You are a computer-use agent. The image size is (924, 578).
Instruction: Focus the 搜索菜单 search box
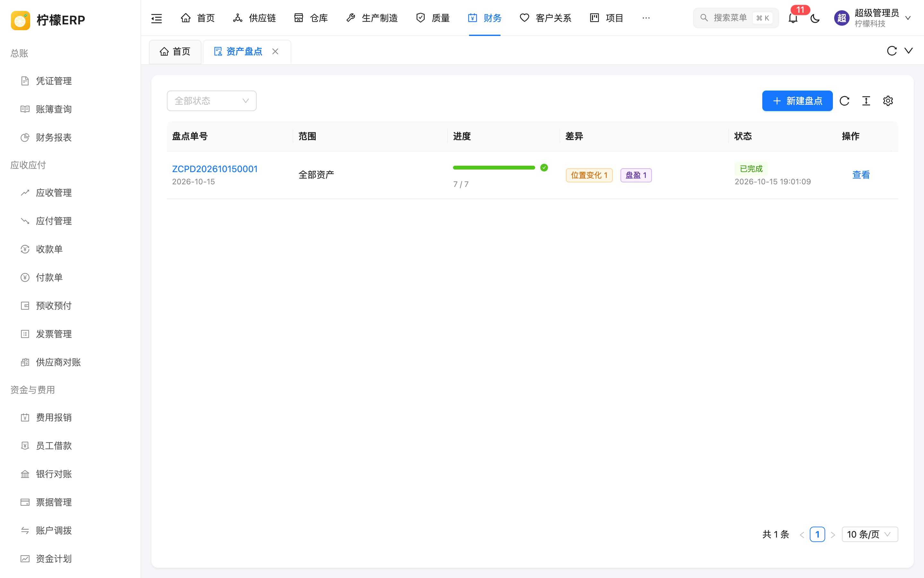736,18
